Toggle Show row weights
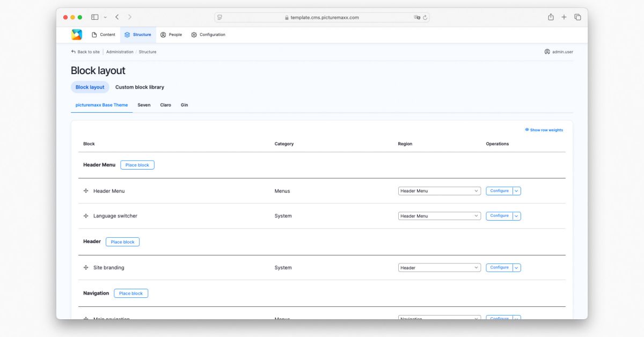644x337 pixels. pos(544,130)
